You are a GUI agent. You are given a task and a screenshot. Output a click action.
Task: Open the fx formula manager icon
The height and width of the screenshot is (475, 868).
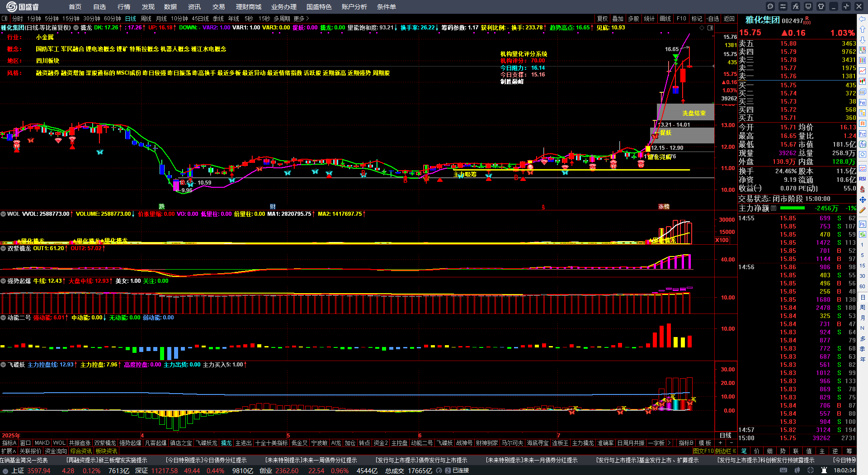pyautogui.click(x=796, y=6)
